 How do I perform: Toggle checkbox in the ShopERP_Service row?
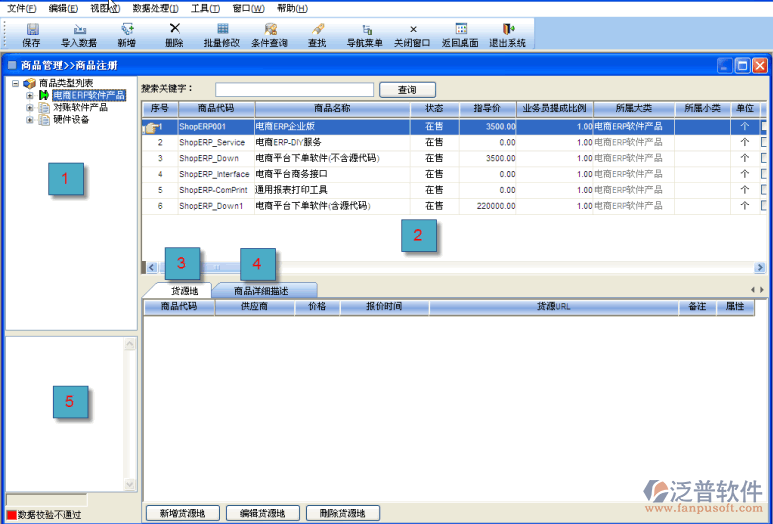764,142
